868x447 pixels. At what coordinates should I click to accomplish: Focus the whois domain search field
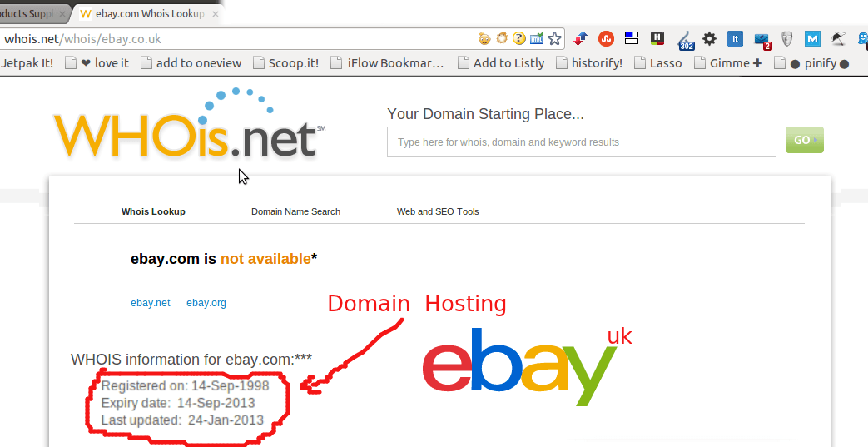click(581, 142)
